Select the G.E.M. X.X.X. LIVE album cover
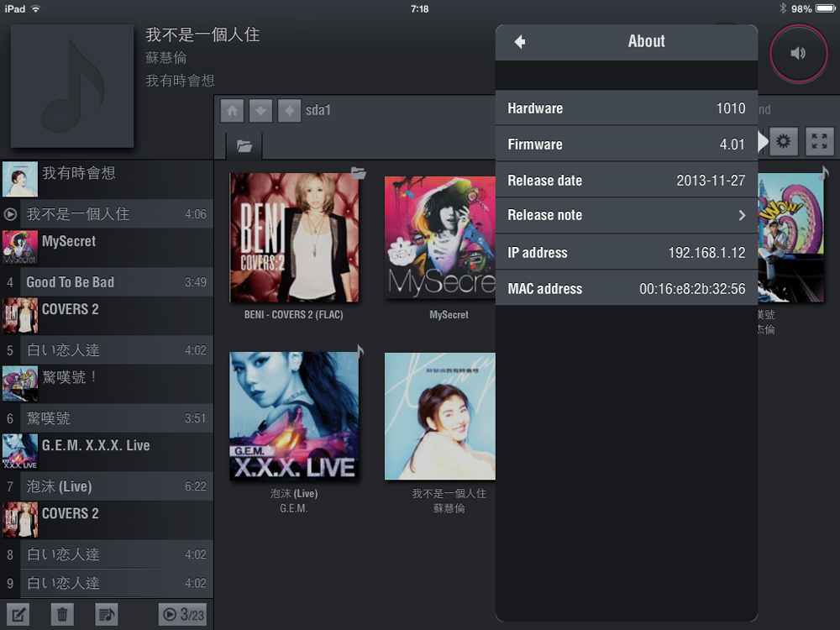The image size is (840, 630). pos(294,416)
